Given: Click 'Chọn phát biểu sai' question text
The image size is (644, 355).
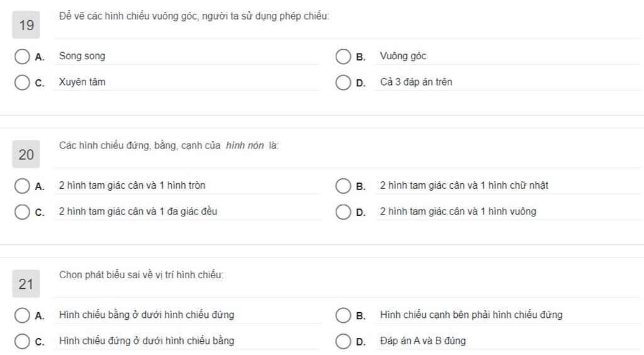Looking at the screenshot, I should click(141, 275).
